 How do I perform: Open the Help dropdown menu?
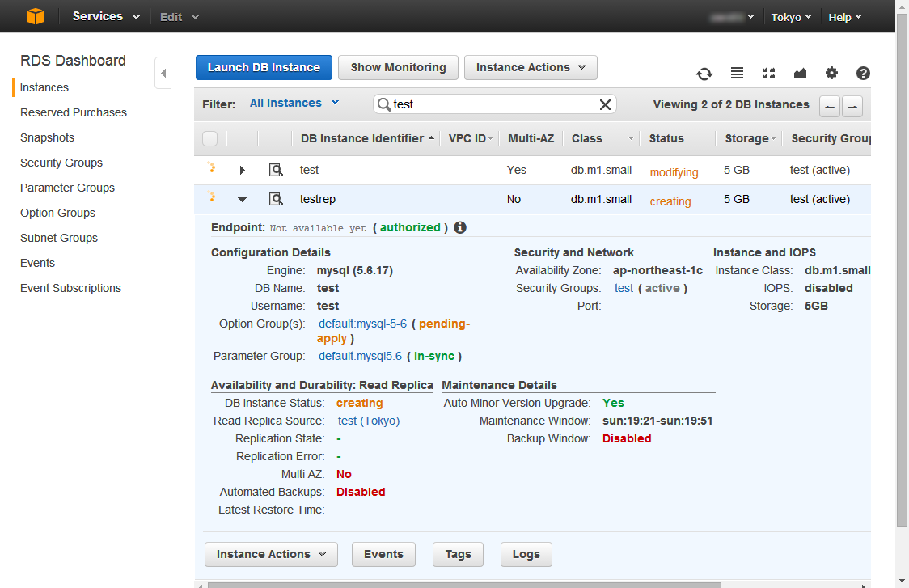point(844,18)
